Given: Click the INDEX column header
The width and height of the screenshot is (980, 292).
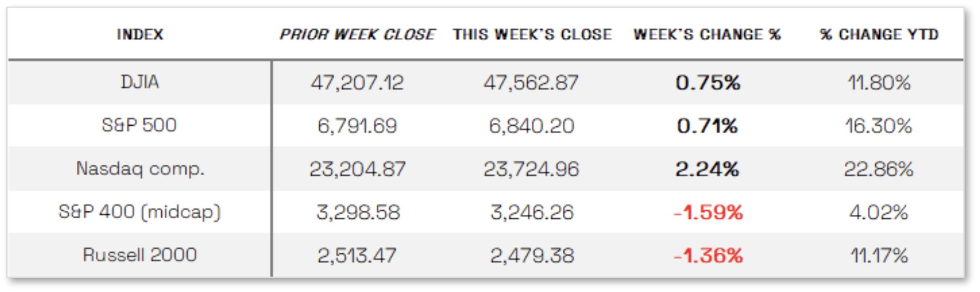Looking at the screenshot, I should (x=140, y=35).
